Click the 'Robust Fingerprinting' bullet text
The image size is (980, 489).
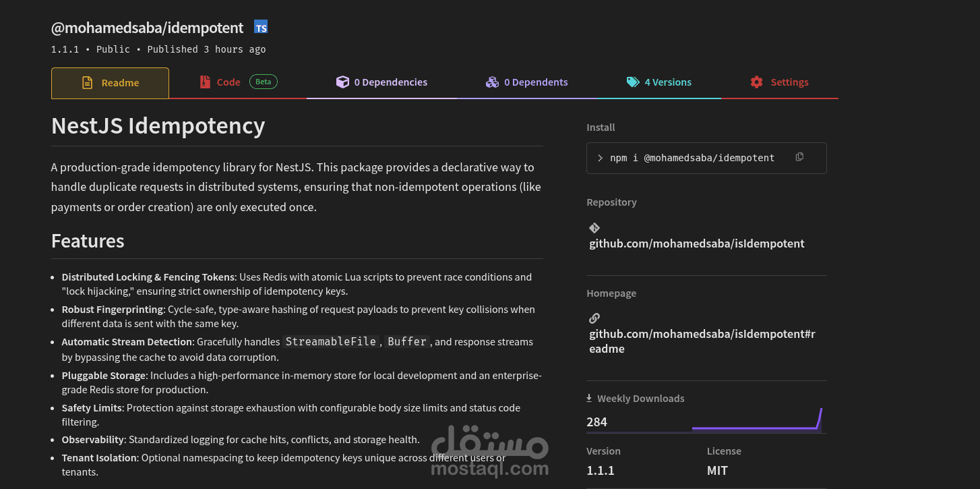[298, 316]
